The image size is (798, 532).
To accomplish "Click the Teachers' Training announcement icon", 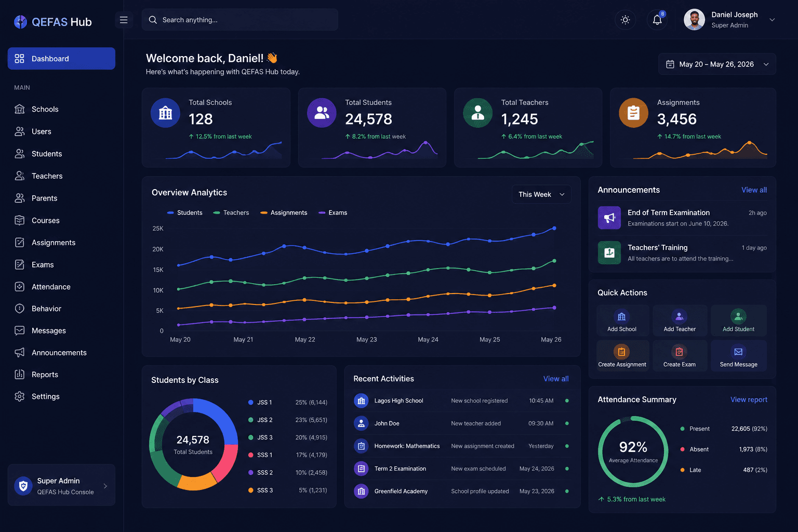I will tap(609, 252).
